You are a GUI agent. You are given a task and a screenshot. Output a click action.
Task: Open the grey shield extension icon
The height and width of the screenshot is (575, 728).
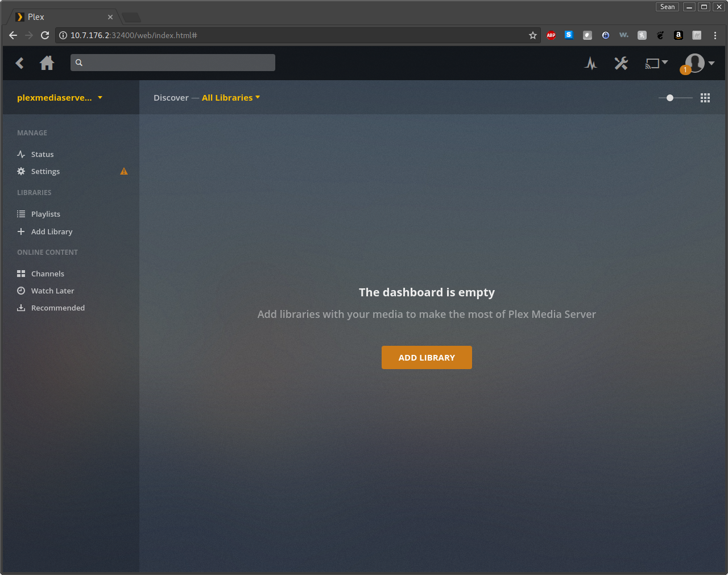point(588,35)
